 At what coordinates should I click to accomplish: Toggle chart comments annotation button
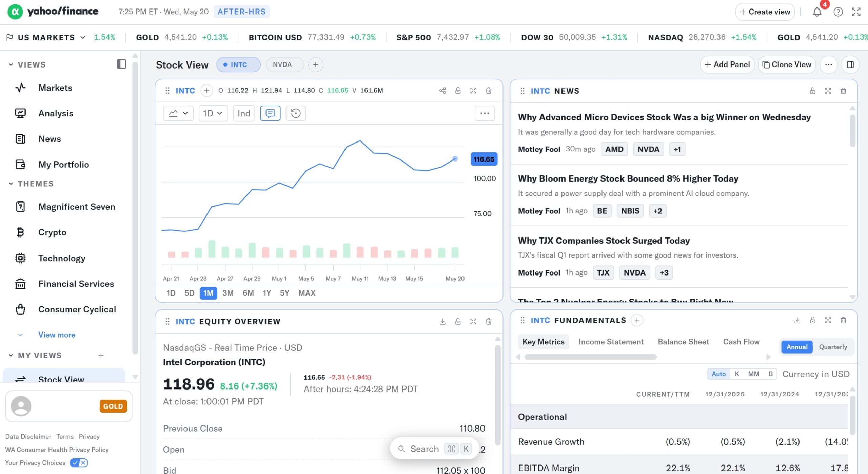pos(270,113)
